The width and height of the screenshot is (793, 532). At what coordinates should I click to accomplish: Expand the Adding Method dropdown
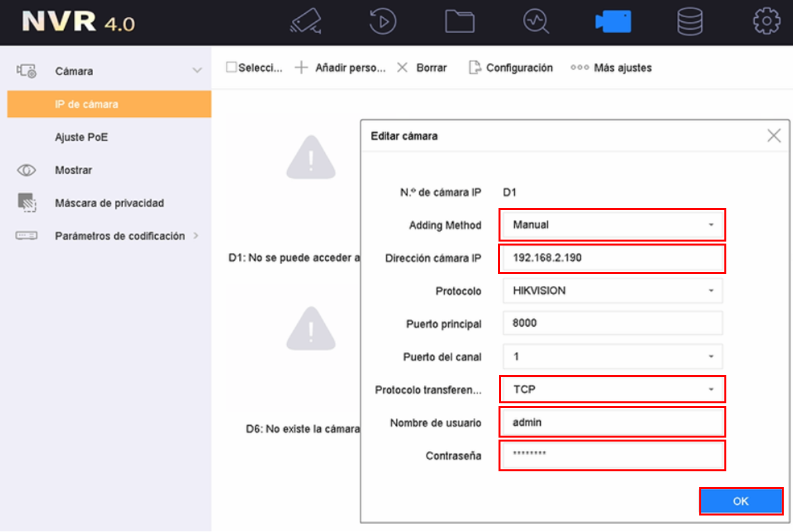pyautogui.click(x=612, y=224)
